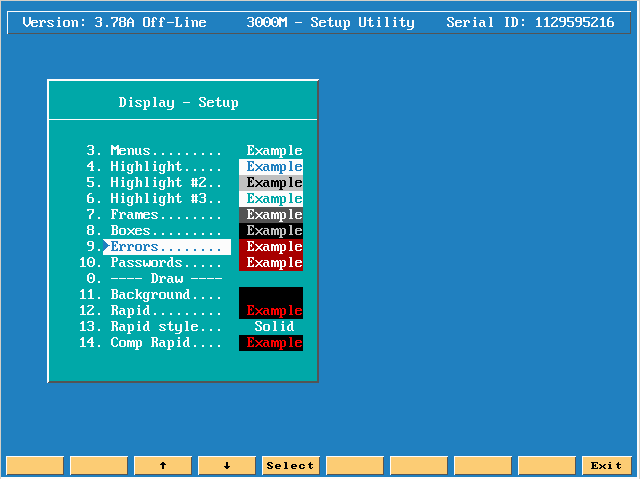Click the Serial ID number text
This screenshot has height=479, width=640.
pos(530,22)
